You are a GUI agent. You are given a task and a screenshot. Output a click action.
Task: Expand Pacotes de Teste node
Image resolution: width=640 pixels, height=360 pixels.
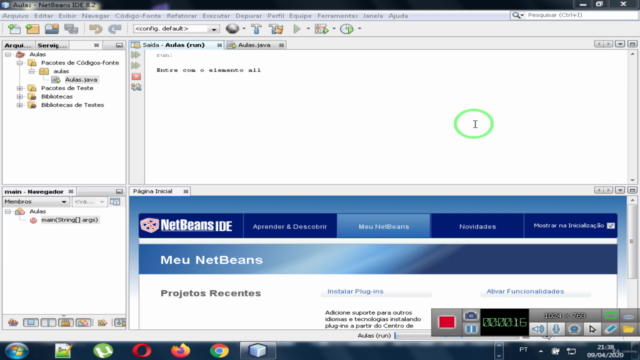20,88
